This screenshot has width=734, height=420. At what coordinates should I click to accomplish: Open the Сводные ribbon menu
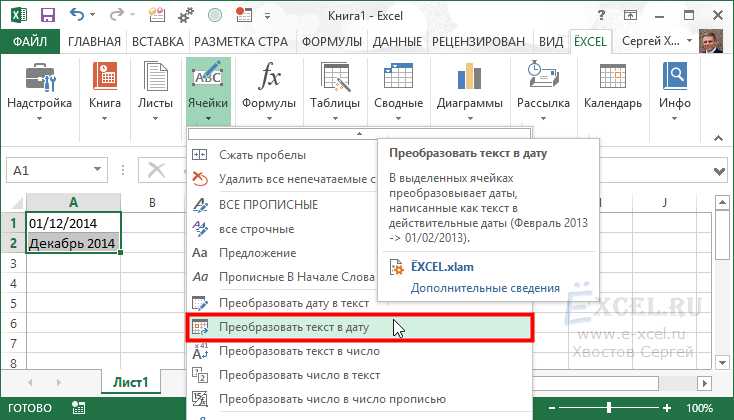(x=398, y=91)
